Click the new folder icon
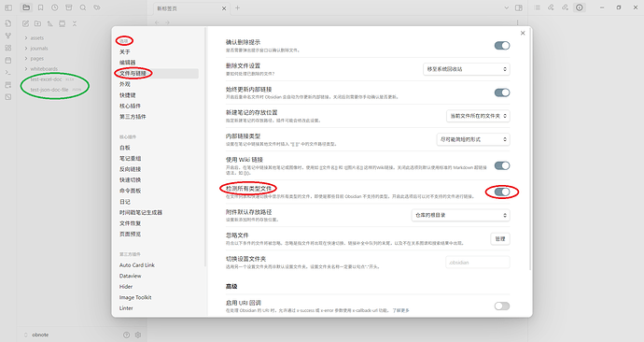Viewport: 644px width, 342px height. (37, 24)
